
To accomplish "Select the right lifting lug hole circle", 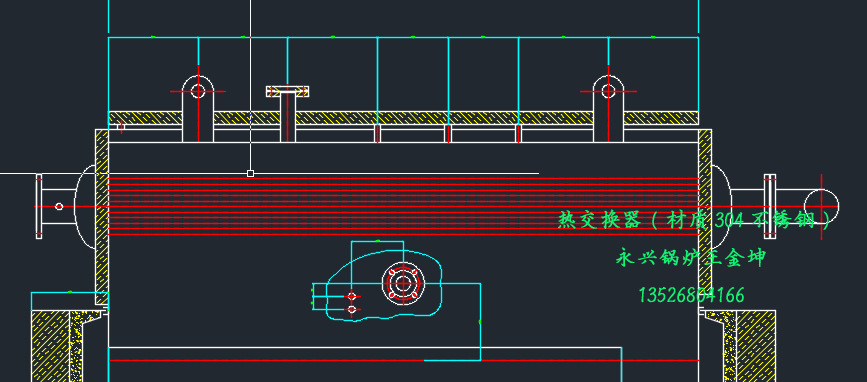I will [x=608, y=91].
